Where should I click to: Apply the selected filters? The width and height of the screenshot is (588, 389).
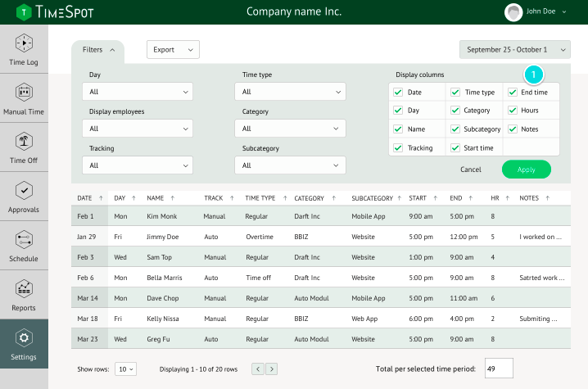tap(527, 170)
